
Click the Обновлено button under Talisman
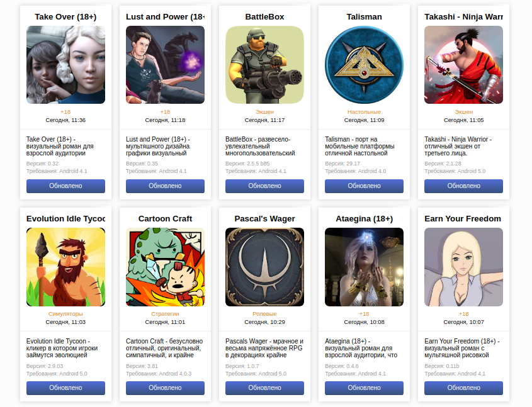point(364,186)
